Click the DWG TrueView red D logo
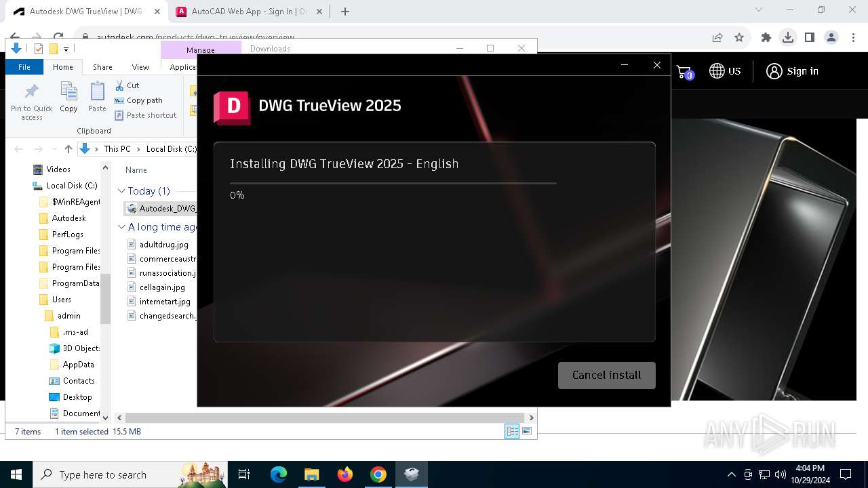868x488 pixels. [x=232, y=107]
